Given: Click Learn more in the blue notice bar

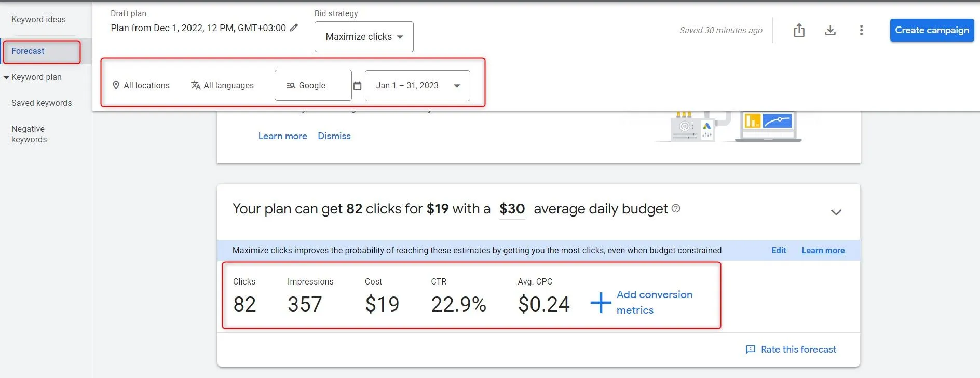Looking at the screenshot, I should point(823,250).
